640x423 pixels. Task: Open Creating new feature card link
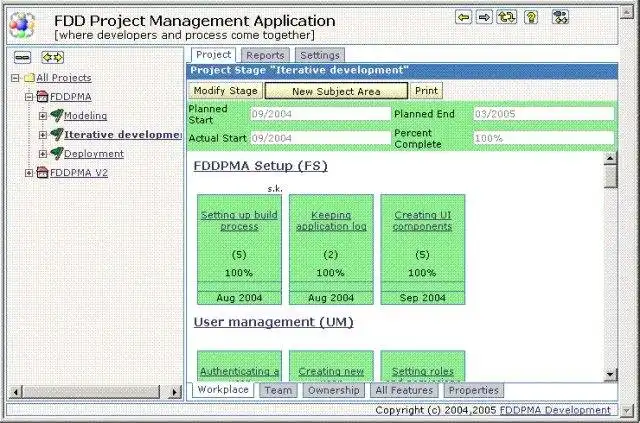click(x=331, y=372)
